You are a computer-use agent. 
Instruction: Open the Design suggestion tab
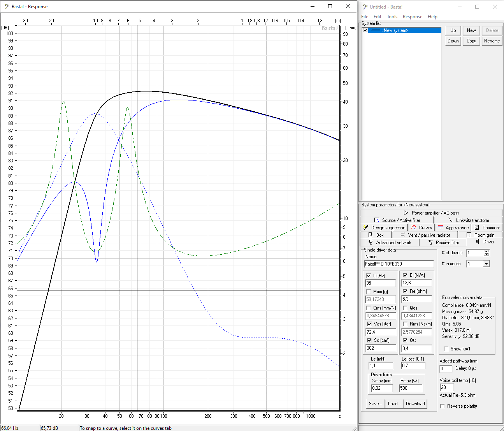(384, 228)
